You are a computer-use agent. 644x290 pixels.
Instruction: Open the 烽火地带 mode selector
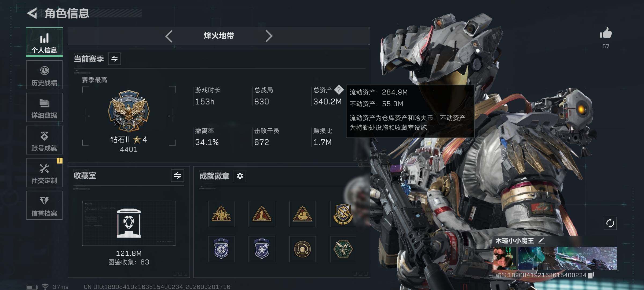click(x=219, y=36)
